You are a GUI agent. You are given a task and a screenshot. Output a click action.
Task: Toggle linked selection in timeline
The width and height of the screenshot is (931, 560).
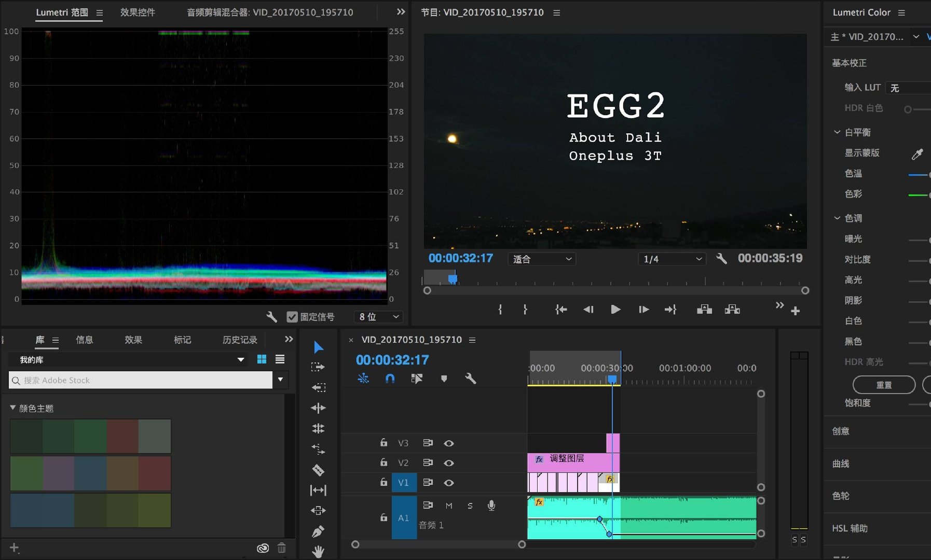(417, 379)
